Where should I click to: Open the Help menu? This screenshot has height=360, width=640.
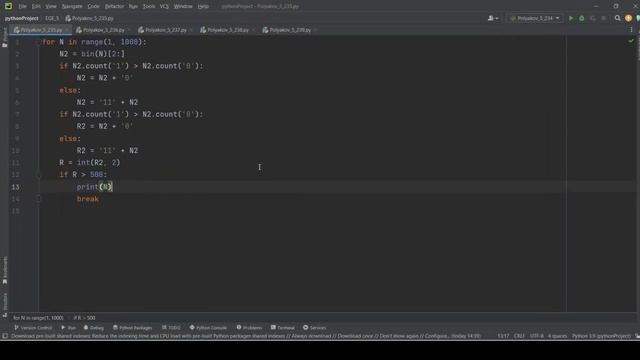(x=203, y=6)
